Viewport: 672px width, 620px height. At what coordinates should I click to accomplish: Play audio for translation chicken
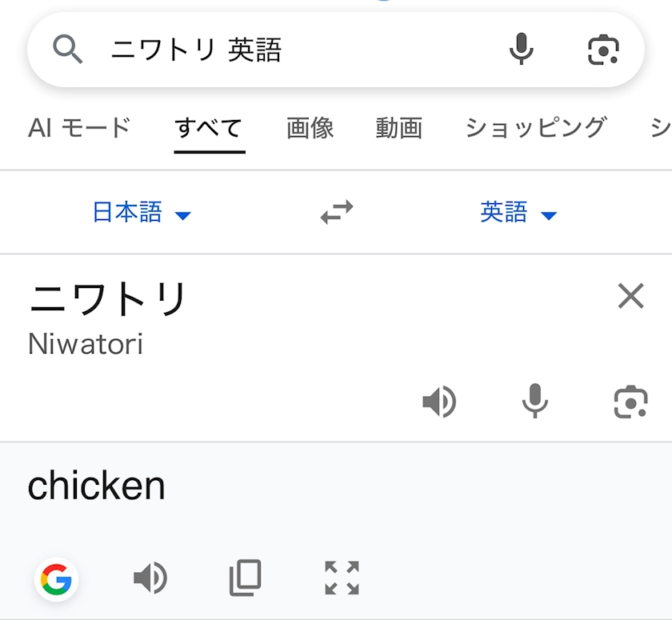click(150, 578)
